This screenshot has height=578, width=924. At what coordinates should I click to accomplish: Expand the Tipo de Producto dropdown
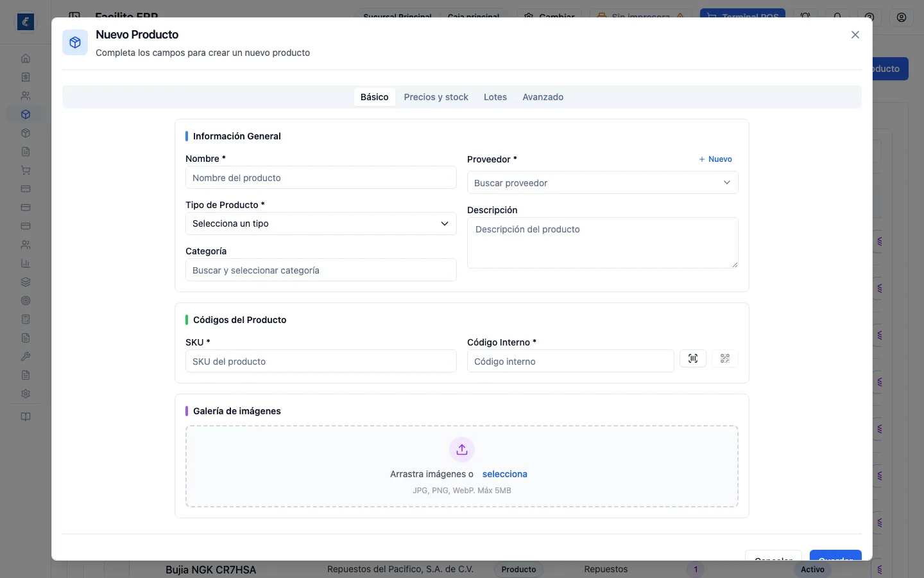[x=321, y=223]
